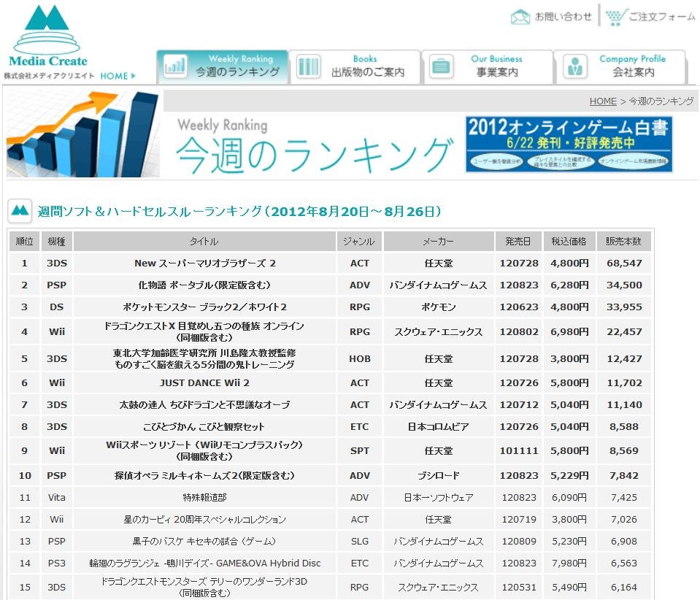Image resolution: width=700 pixels, height=600 pixels.
Task: Select title 探偵オペラ ミルキィホームズ2
Action: 204,476
